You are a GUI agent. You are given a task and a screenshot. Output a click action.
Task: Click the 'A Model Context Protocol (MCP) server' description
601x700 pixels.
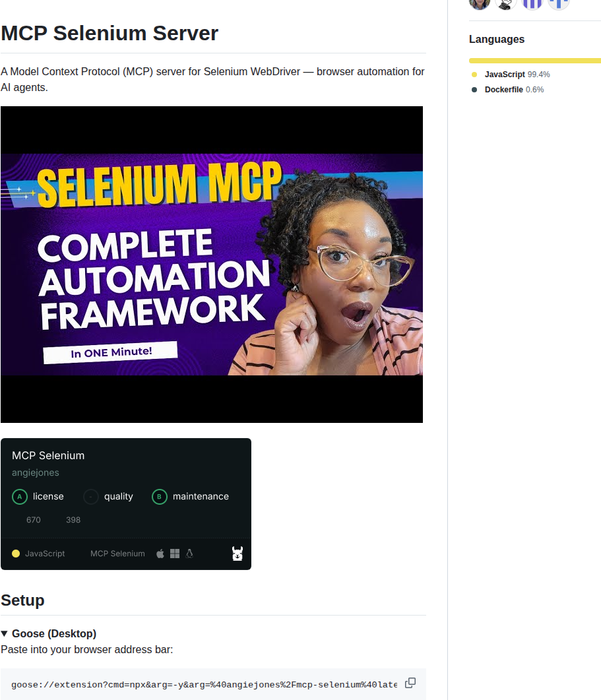[x=212, y=79]
